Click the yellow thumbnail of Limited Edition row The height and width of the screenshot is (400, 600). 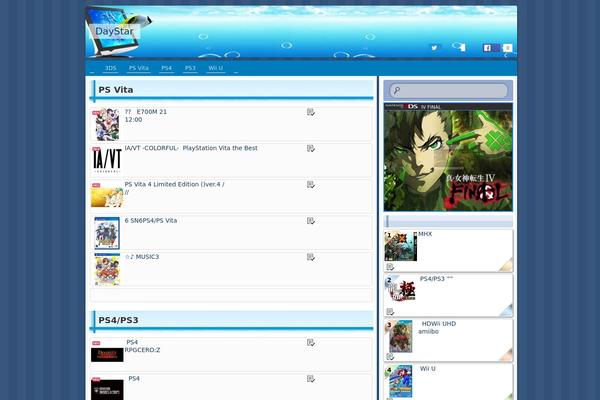(x=107, y=196)
